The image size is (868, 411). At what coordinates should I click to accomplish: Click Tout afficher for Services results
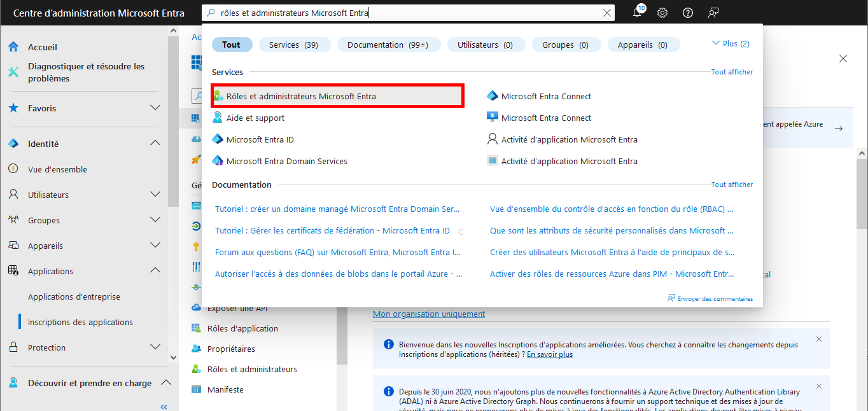click(x=732, y=71)
